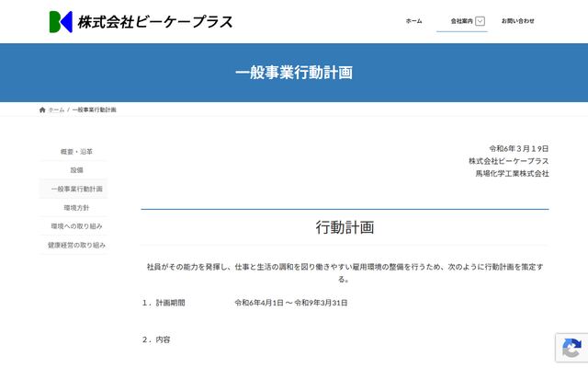588x368 pixels.
Task: Select 設備 in the sidebar
Action: (x=76, y=170)
